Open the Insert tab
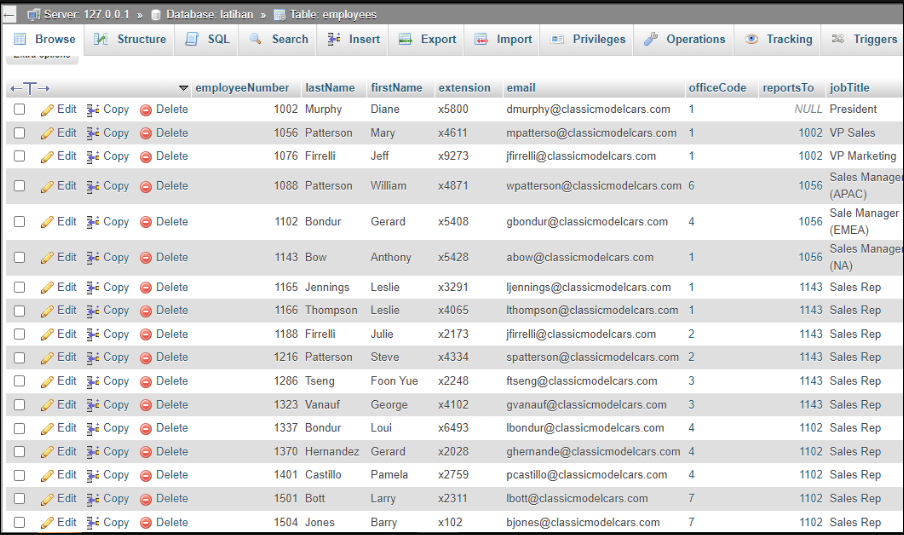Image resolution: width=904 pixels, height=535 pixels. tap(353, 39)
